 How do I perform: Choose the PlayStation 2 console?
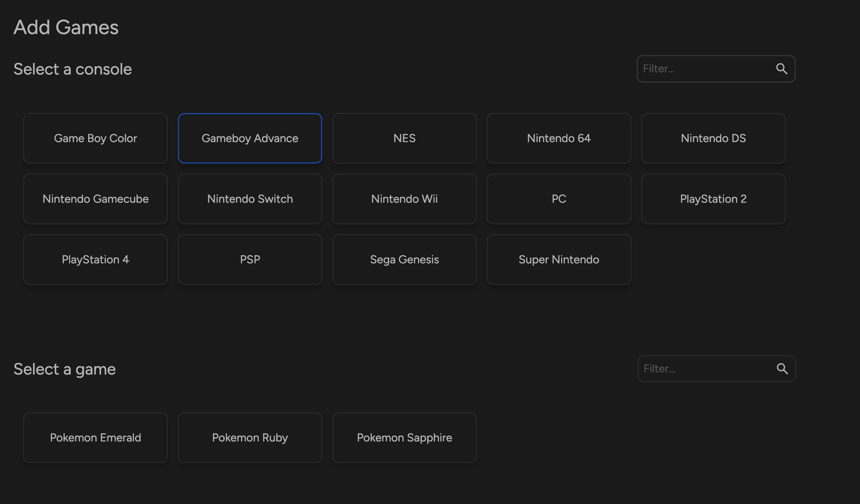(x=713, y=199)
